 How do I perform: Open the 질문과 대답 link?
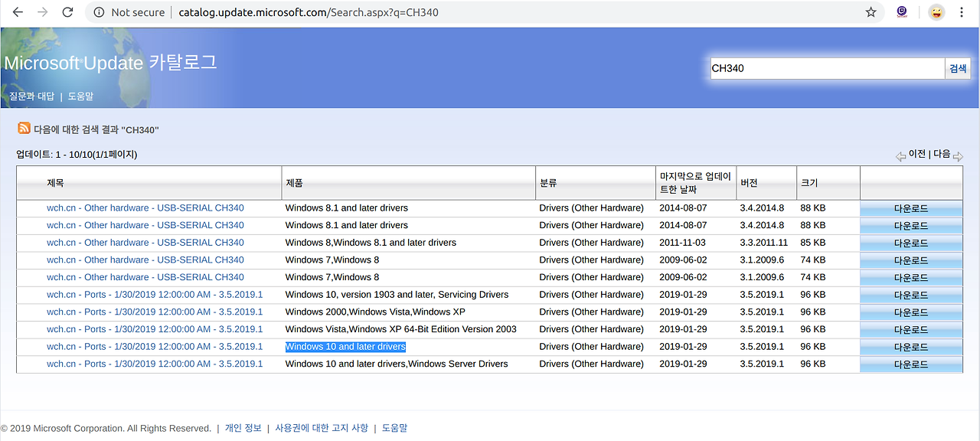tap(32, 96)
